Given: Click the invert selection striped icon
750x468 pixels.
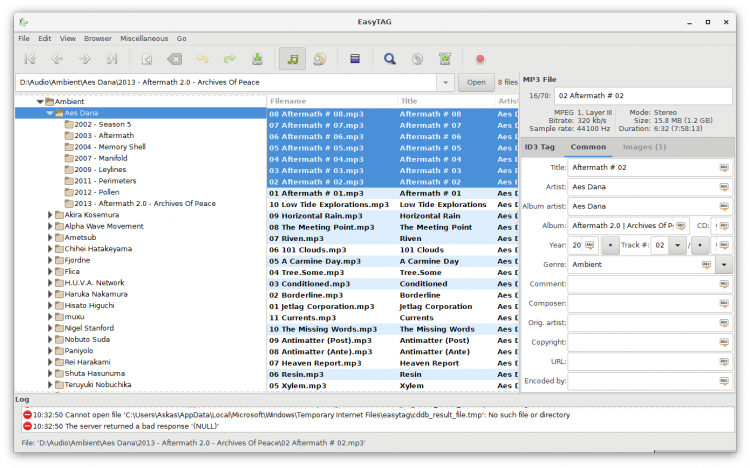Looking at the screenshot, I should 355,59.
